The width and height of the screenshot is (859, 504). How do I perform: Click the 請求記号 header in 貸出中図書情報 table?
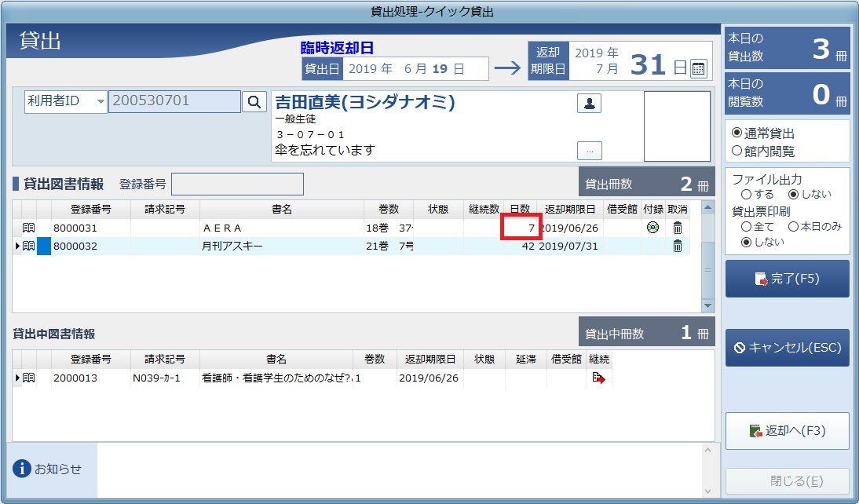pyautogui.click(x=165, y=360)
